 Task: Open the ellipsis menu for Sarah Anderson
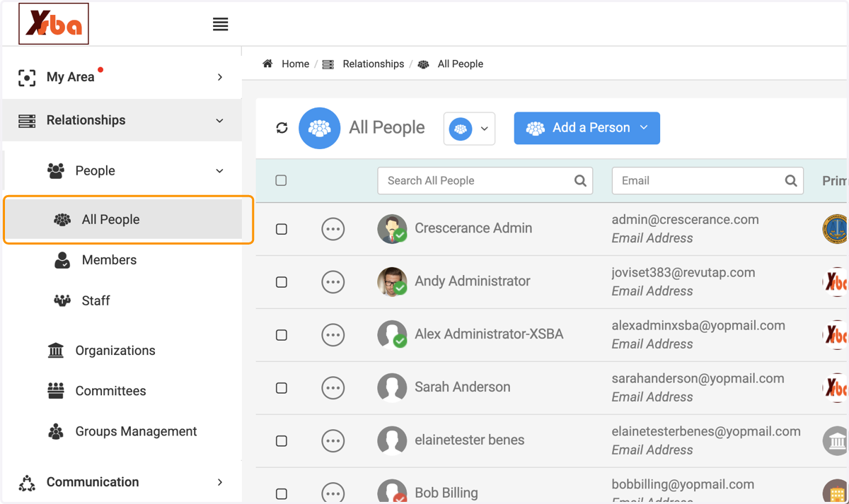[x=333, y=388]
